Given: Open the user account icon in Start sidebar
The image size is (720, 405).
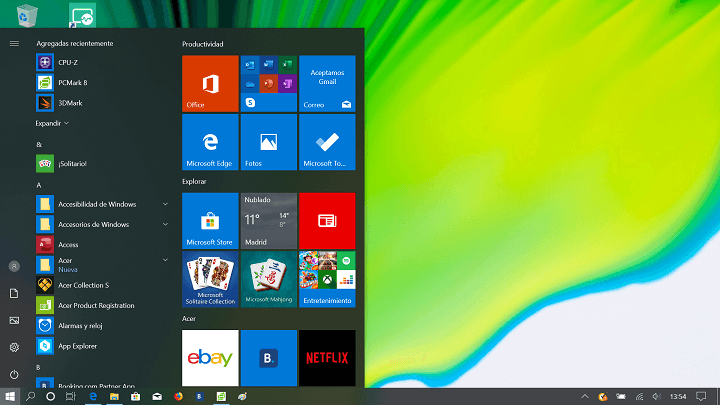Looking at the screenshot, I should (14, 266).
